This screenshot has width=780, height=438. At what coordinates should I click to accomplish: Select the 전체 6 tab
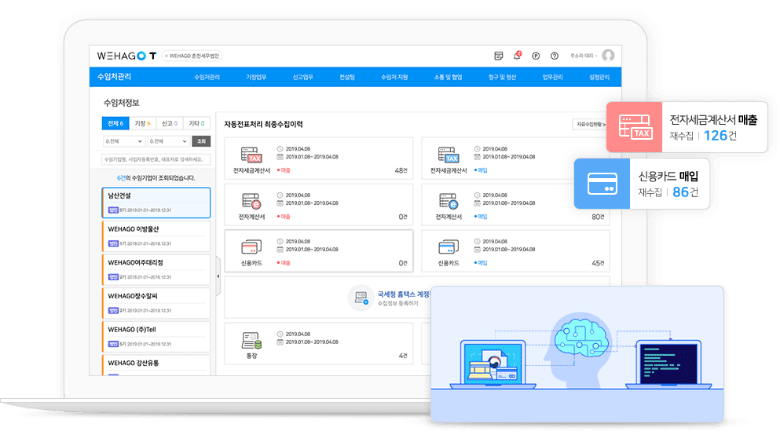[115, 123]
